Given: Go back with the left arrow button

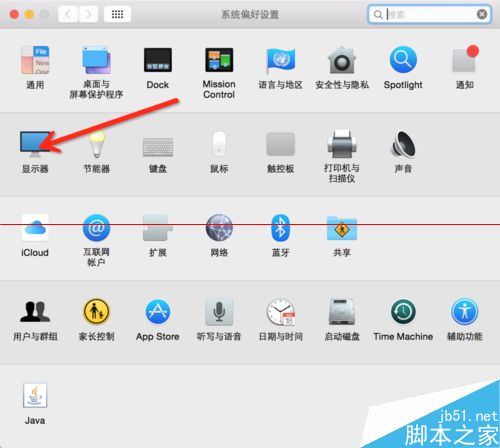Looking at the screenshot, I should [x=68, y=14].
